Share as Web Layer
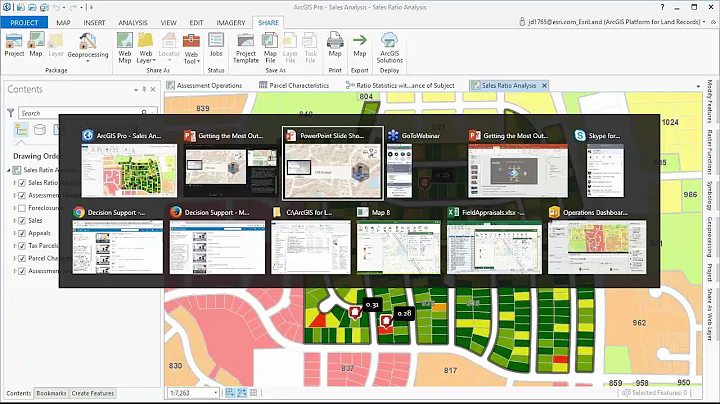This screenshot has width=720, height=404. (146, 48)
